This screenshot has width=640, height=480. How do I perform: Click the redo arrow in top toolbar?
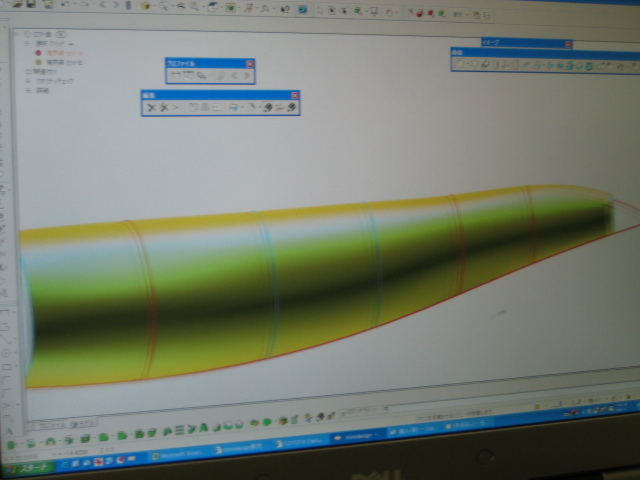point(84,5)
